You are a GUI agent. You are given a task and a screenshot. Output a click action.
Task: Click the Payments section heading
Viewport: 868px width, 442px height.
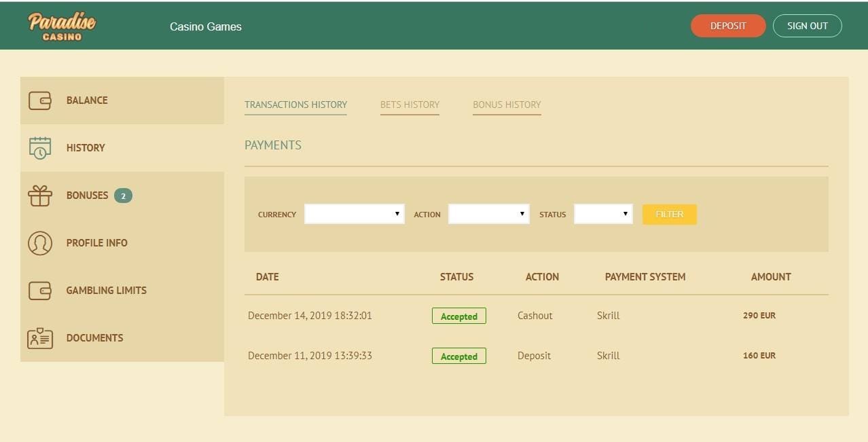(x=273, y=145)
